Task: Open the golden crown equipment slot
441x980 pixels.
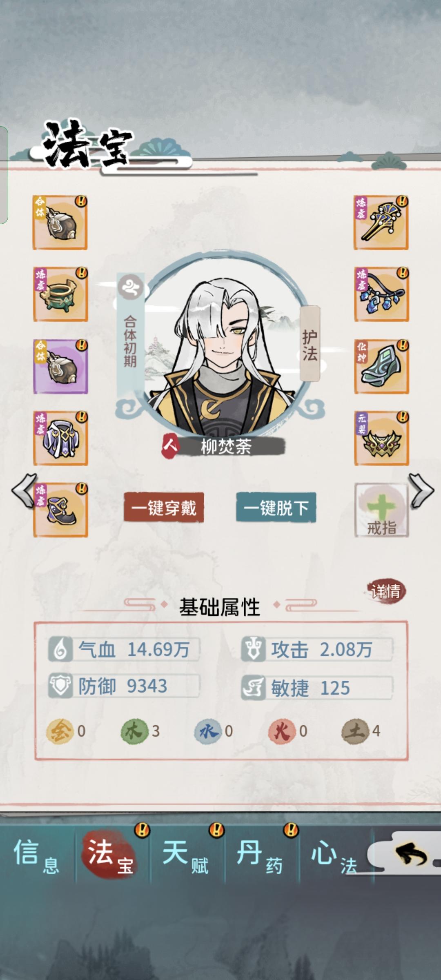Action: [381, 438]
